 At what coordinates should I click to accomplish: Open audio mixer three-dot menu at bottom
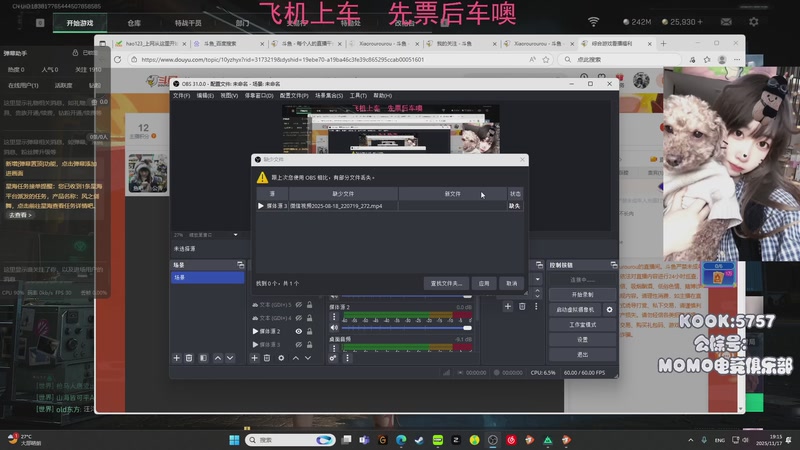347,358
